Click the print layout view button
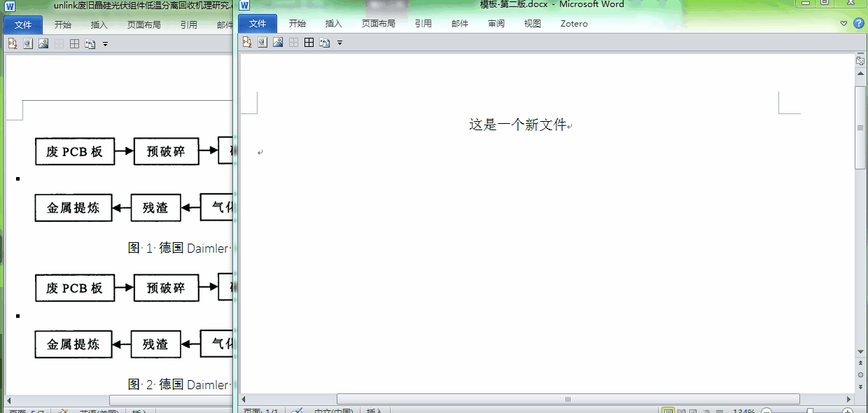 (x=668, y=411)
